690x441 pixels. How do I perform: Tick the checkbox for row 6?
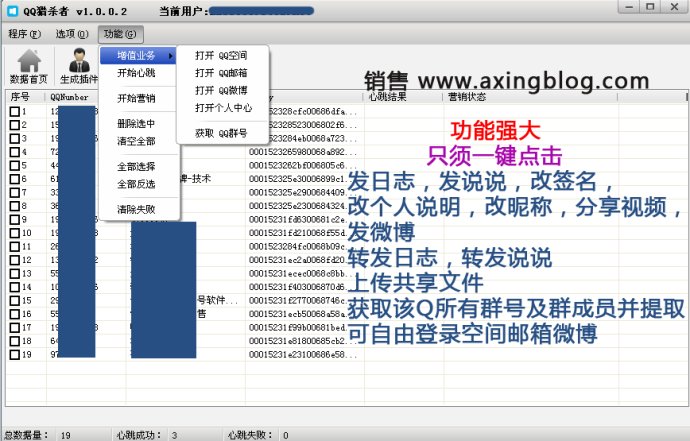click(15, 179)
